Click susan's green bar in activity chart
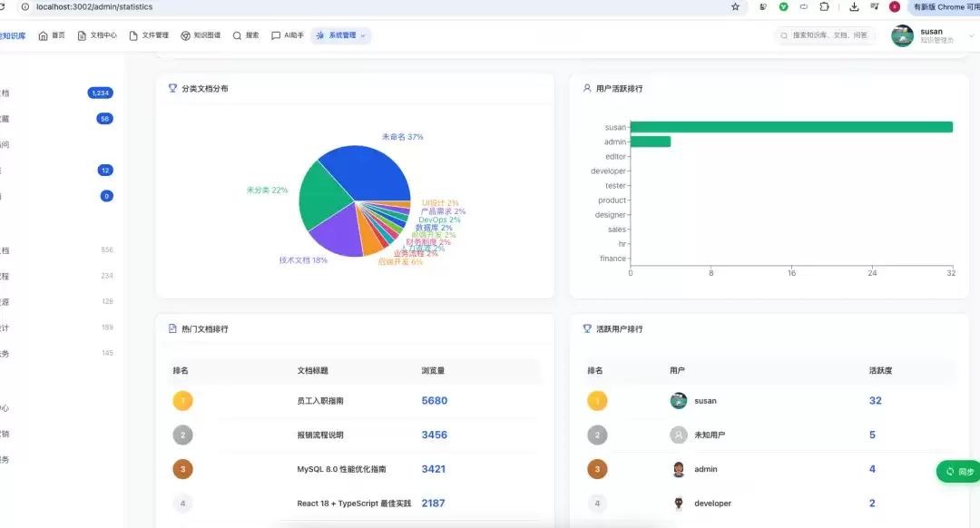 pos(791,127)
